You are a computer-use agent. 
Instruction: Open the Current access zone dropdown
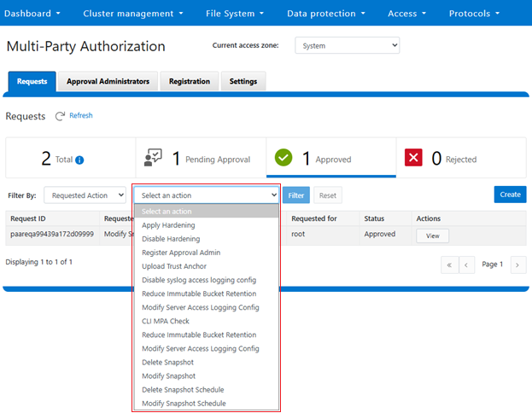point(347,45)
